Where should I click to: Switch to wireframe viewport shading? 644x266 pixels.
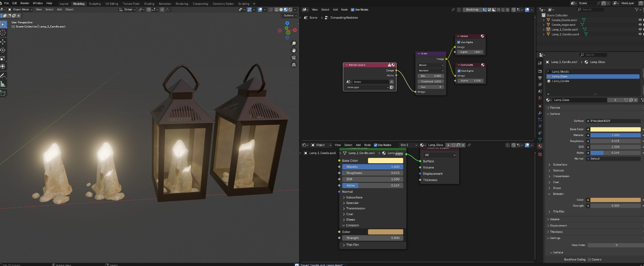pos(277,10)
